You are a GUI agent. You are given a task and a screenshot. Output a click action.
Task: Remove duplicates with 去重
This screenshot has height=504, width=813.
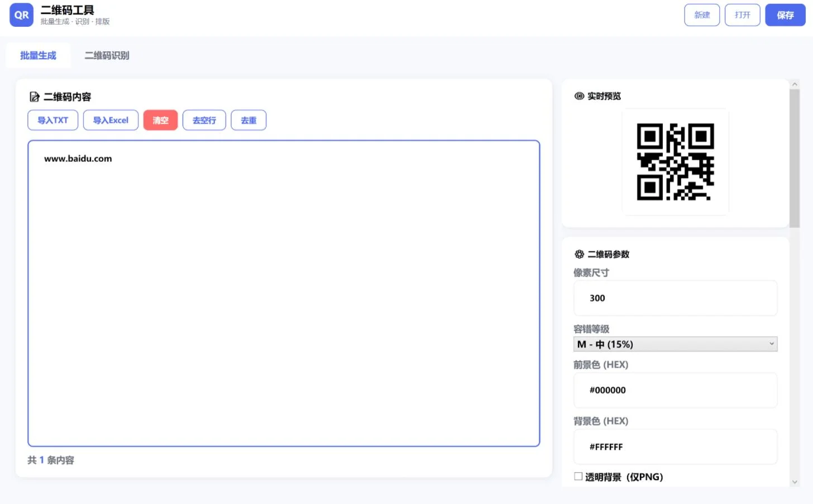click(x=248, y=120)
